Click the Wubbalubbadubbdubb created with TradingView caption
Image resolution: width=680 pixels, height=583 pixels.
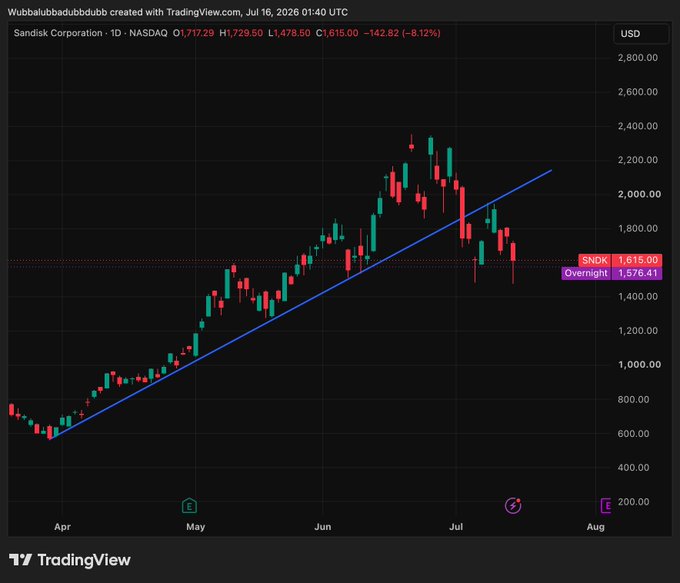178,12
